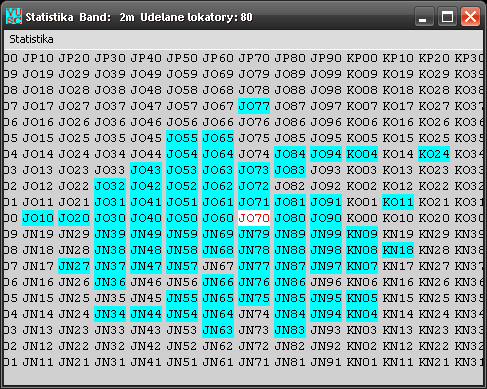Close the Statistika window

[x=470, y=16]
